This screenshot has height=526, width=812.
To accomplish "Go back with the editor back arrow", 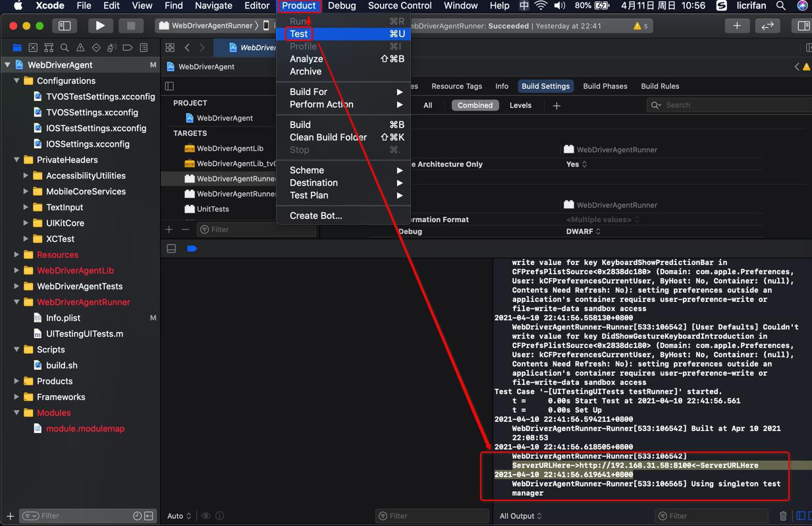I will click(x=187, y=47).
